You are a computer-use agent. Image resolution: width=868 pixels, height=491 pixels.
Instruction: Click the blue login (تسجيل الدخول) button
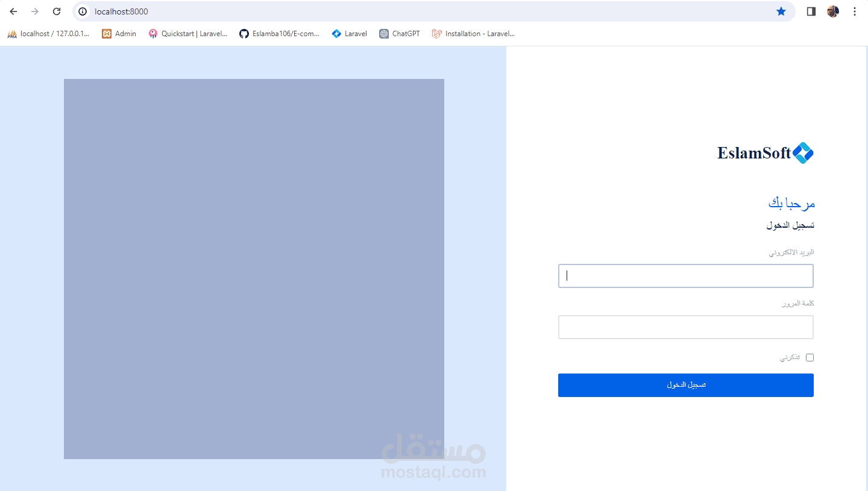pyautogui.click(x=686, y=385)
